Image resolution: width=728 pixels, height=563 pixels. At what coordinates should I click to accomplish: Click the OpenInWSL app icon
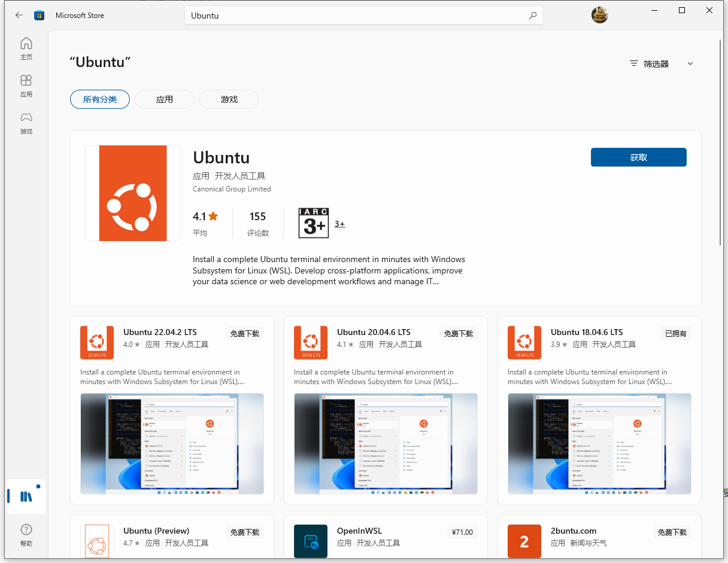[310, 541]
